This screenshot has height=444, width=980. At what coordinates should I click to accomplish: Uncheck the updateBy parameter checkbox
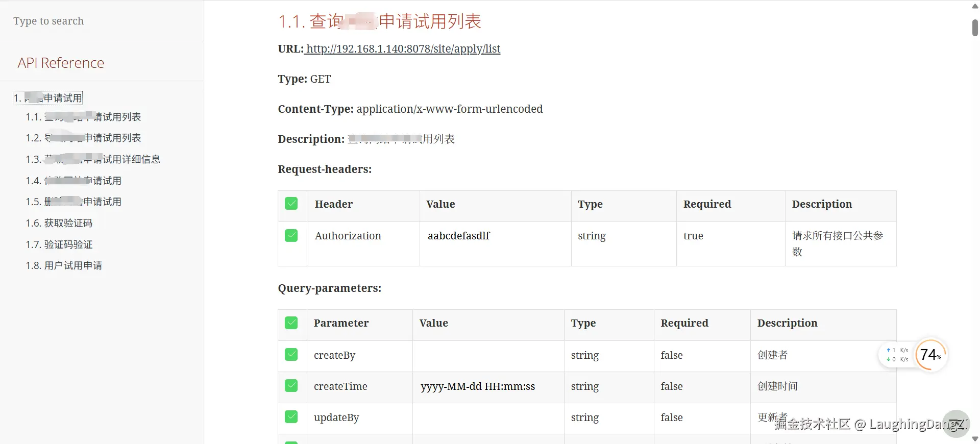point(291,417)
